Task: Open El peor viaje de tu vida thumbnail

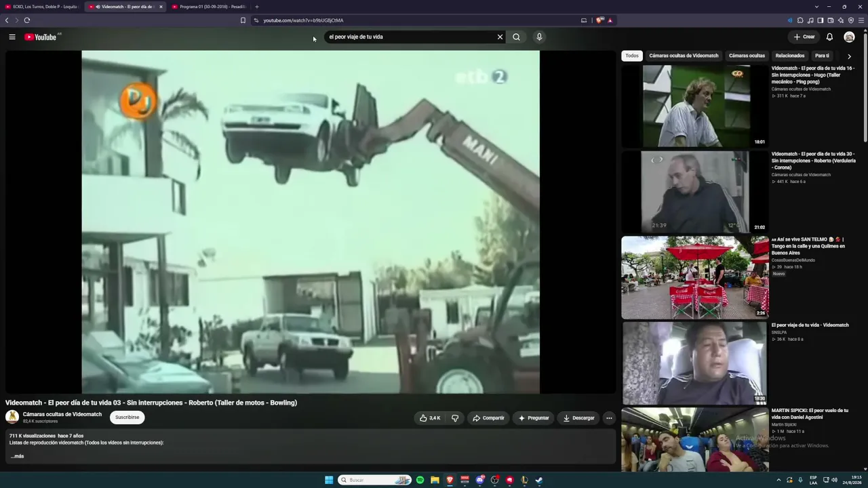Action: 695,363
